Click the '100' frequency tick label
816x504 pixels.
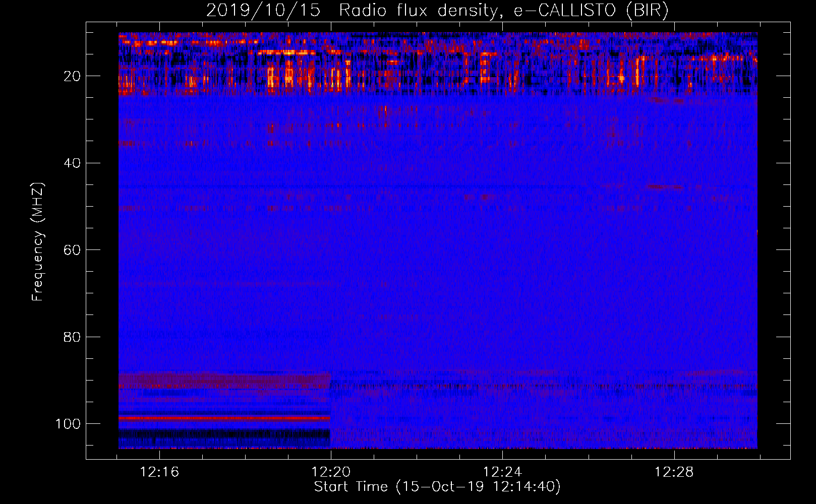(x=68, y=424)
